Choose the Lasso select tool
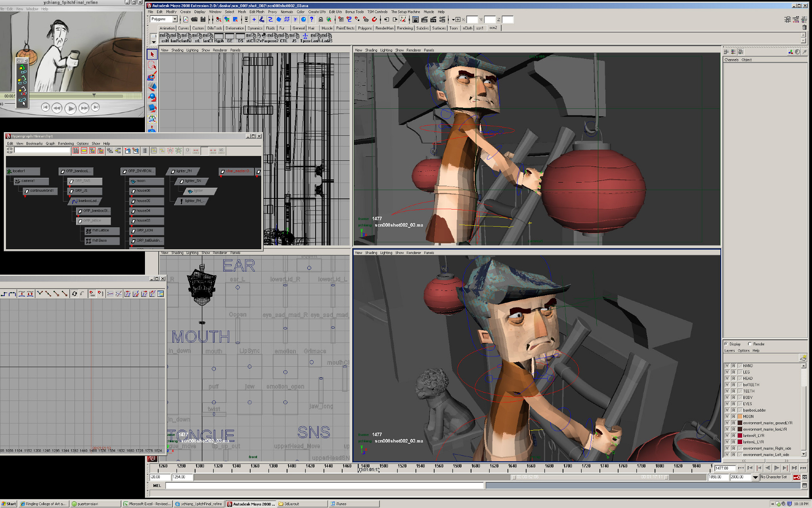This screenshot has width=812, height=508. click(152, 65)
